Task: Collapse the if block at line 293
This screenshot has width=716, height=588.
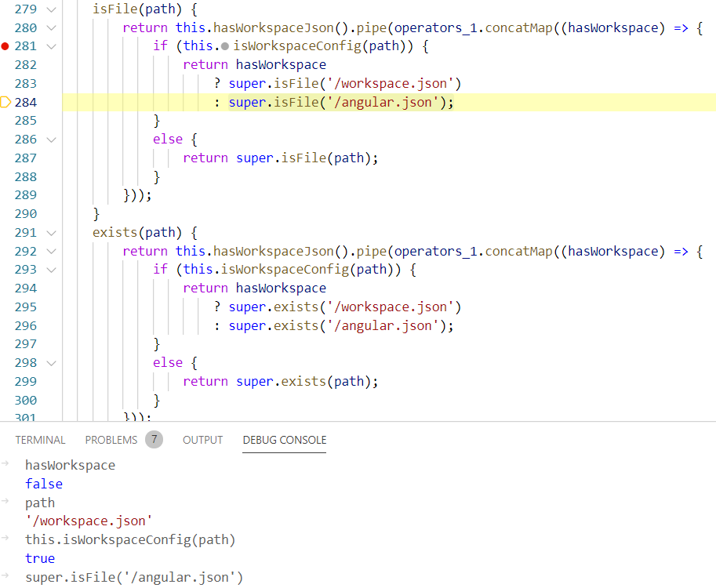Action: (x=52, y=270)
